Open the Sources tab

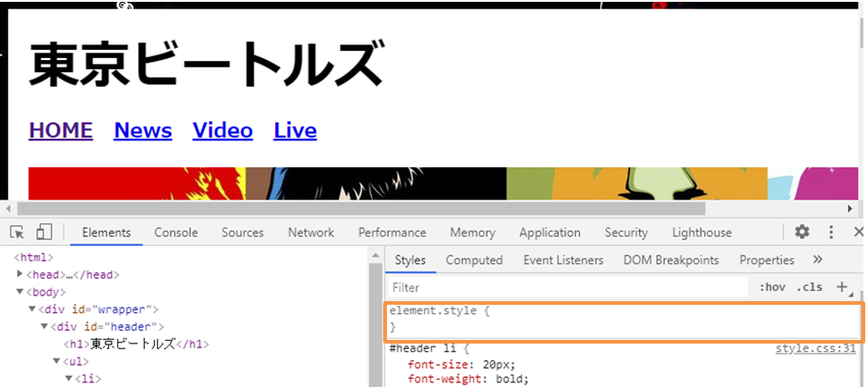pyautogui.click(x=243, y=233)
